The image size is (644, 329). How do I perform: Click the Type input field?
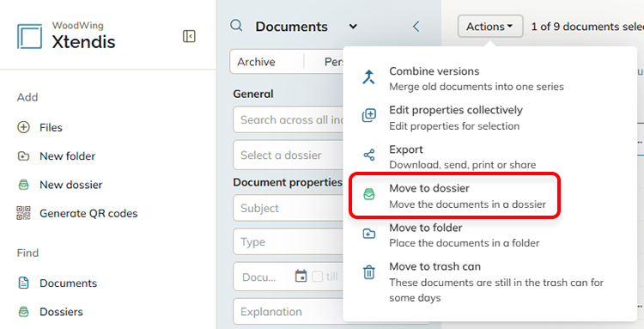coord(288,242)
